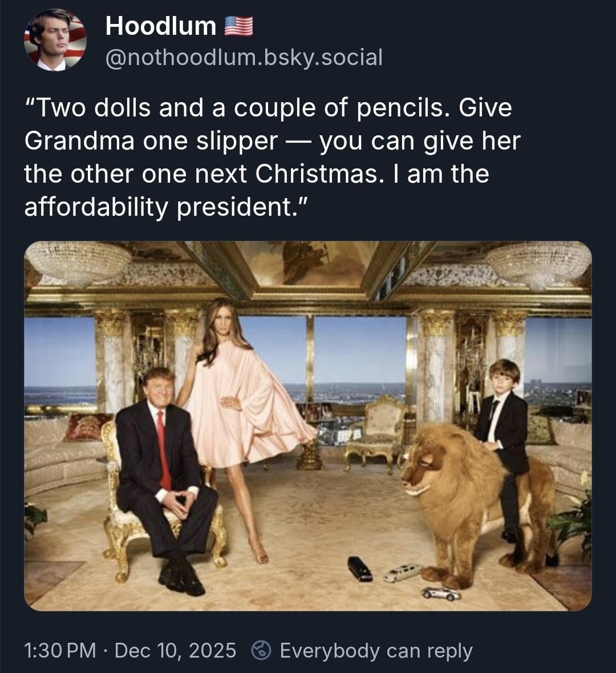Screen dimensions: 616x673
Task: Click the US flag emoji beside Hoodlum
Action: [238, 26]
